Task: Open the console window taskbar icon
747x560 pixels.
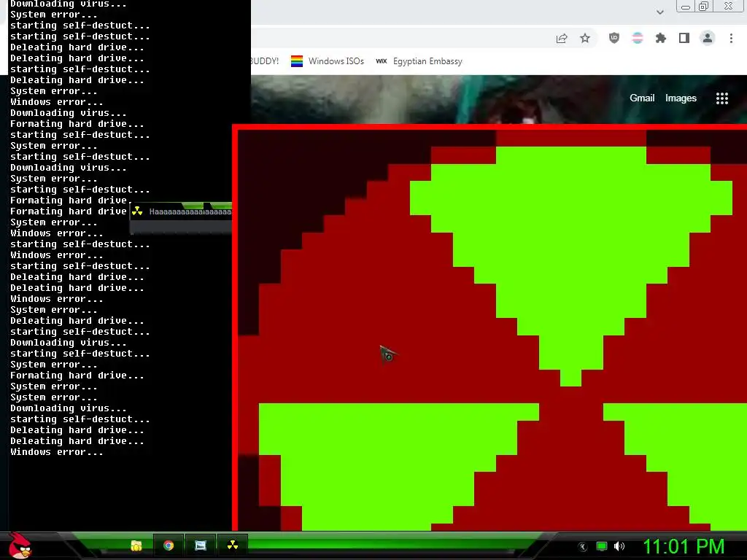Action: pyautogui.click(x=201, y=545)
